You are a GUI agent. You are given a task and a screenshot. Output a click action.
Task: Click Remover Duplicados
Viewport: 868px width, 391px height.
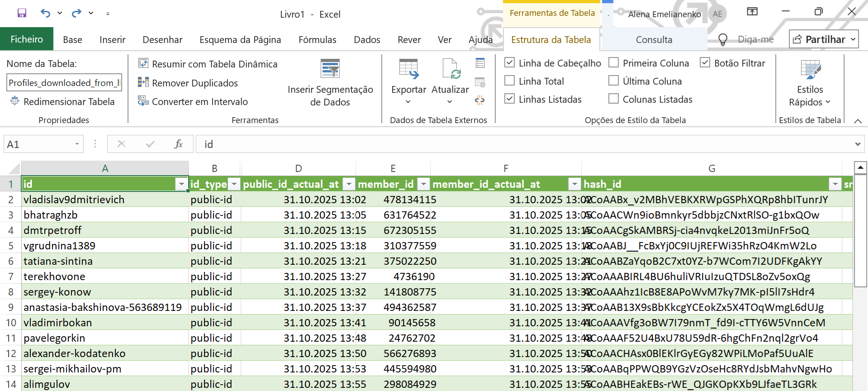coord(188,83)
